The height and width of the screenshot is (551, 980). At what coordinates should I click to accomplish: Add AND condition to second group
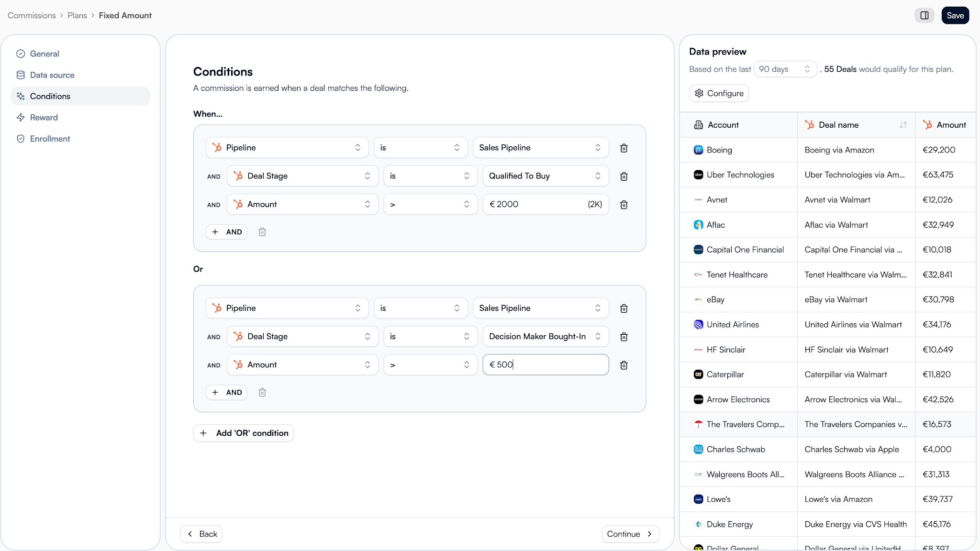(x=226, y=392)
